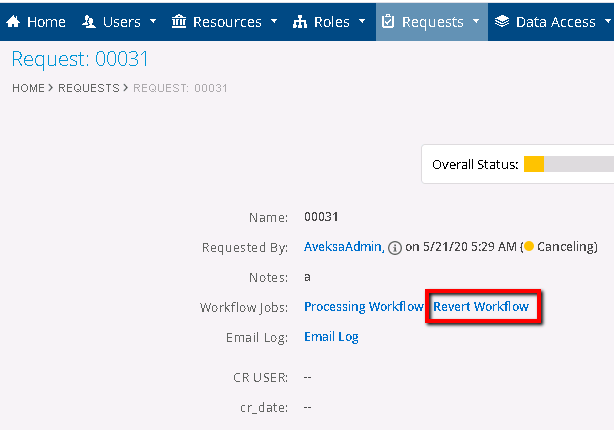Go to the Home menu label

pos(46,21)
